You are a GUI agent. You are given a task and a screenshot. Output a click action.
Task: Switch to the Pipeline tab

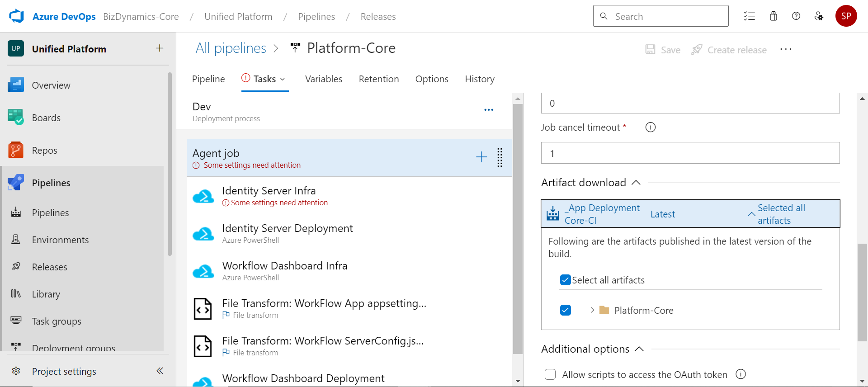pos(208,79)
